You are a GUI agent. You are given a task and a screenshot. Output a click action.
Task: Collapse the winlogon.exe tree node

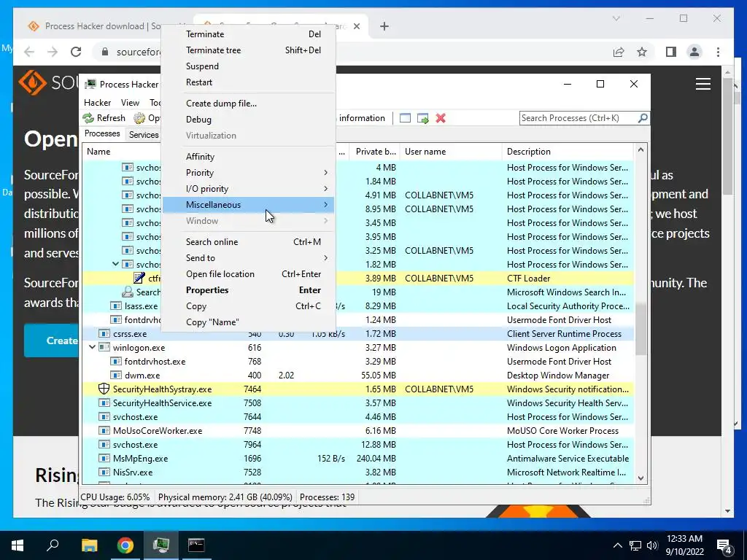[92, 347]
